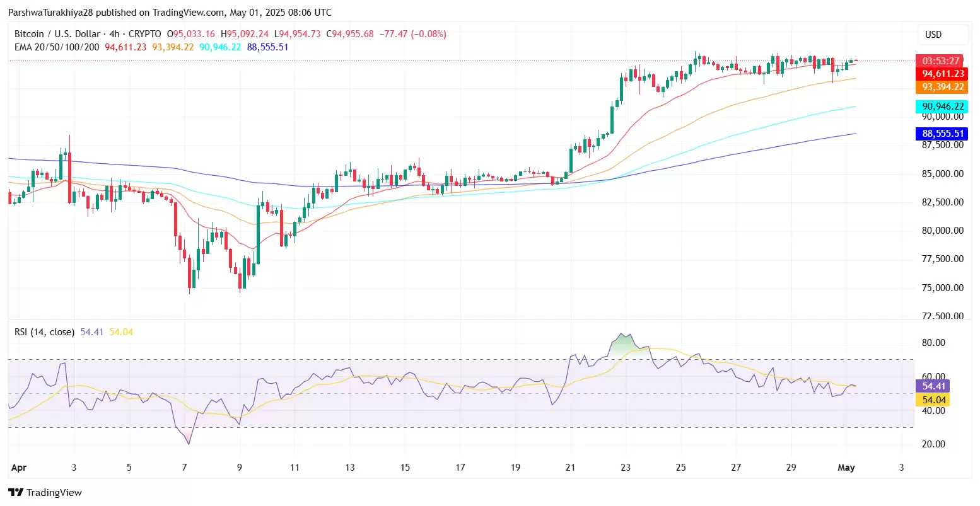
Task: Click the purple 54.41 RSI value tag
Action: (933, 386)
